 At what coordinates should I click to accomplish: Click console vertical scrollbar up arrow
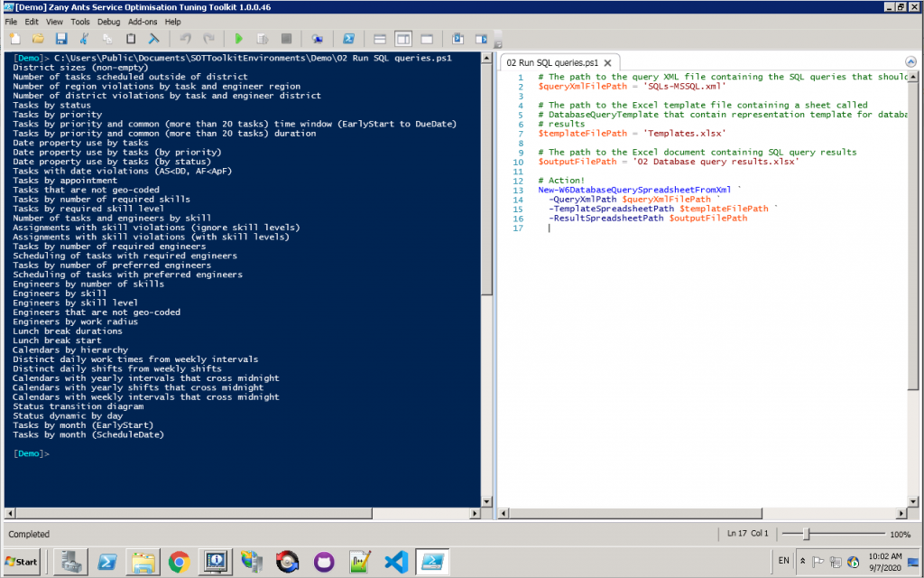point(486,58)
